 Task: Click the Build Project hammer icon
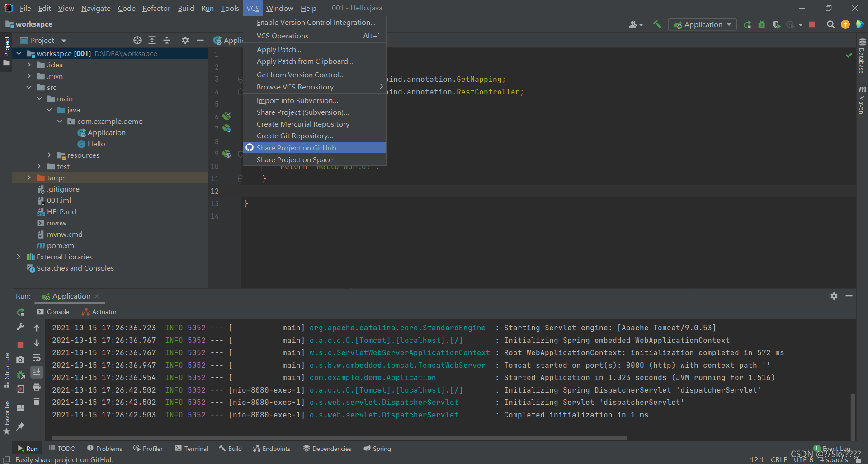tap(657, 24)
